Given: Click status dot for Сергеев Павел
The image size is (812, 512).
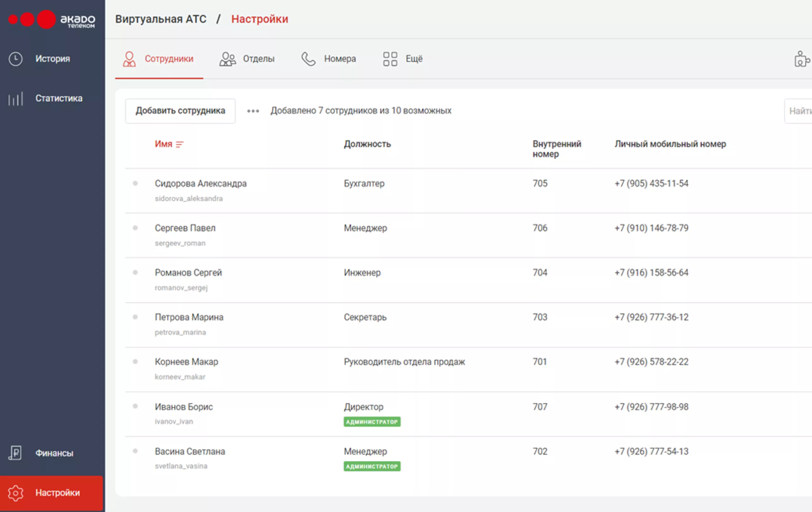Looking at the screenshot, I should click(135, 228).
